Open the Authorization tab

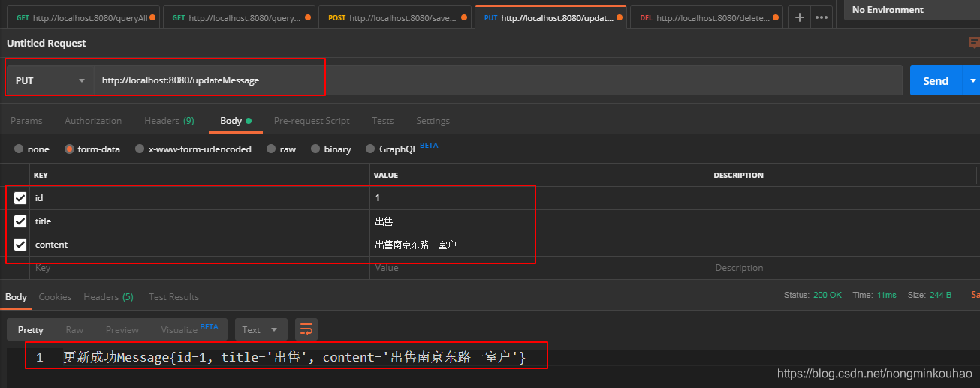[x=93, y=120]
